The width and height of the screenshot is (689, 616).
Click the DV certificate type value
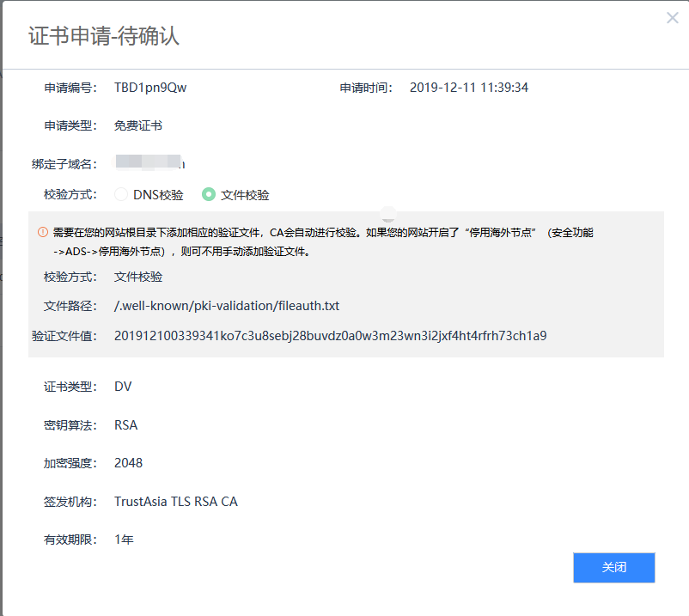(123, 387)
